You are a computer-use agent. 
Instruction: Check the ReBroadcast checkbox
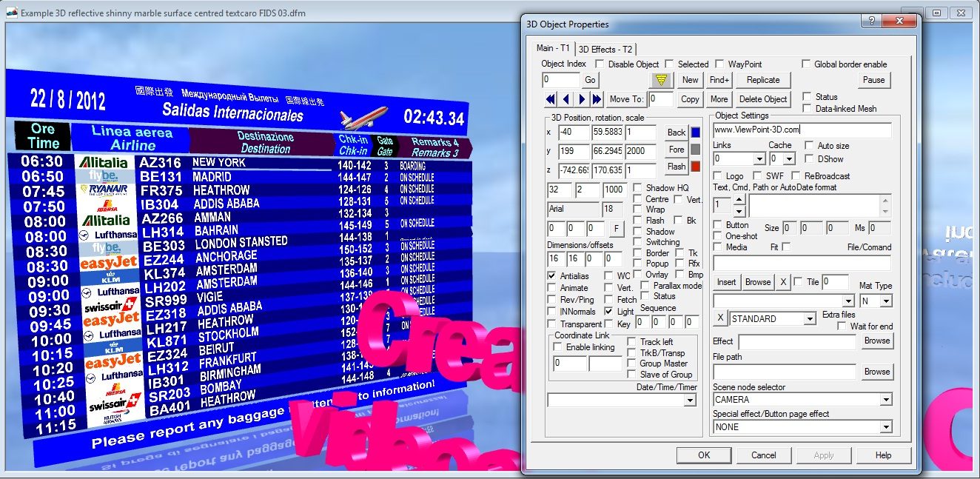(x=796, y=176)
